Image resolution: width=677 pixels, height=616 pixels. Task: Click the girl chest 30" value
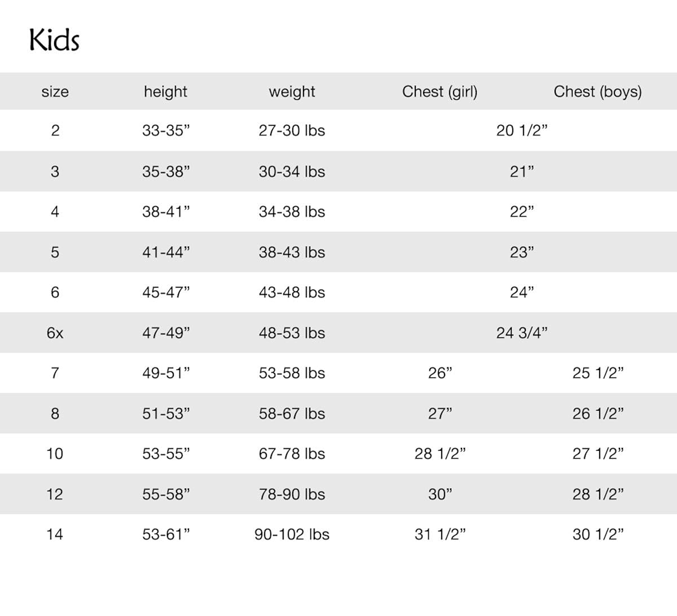pos(440,494)
